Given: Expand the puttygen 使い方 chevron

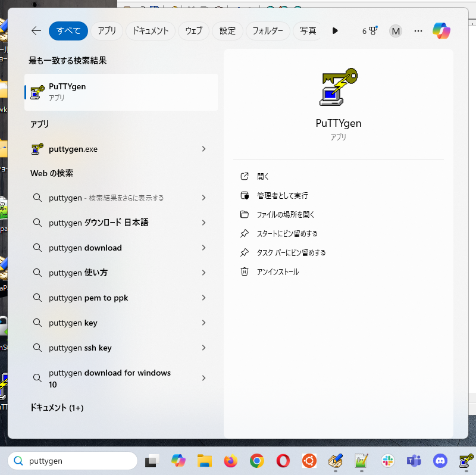Looking at the screenshot, I should (203, 273).
